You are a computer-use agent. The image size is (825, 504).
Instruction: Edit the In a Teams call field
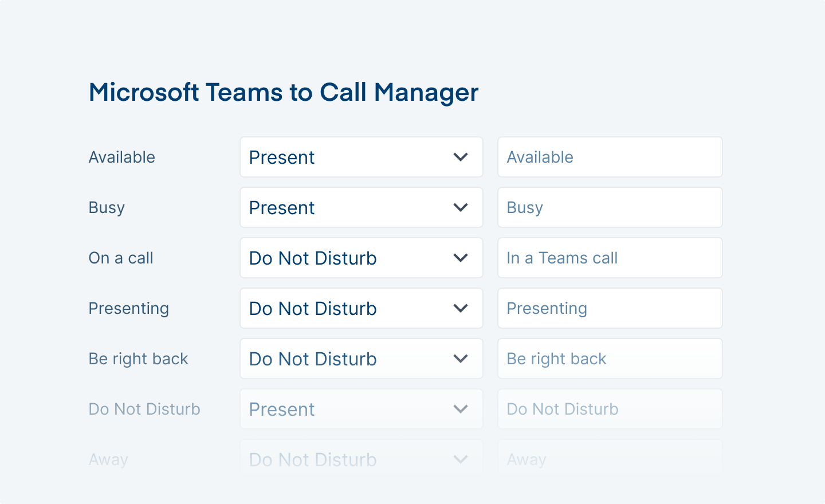tap(610, 258)
